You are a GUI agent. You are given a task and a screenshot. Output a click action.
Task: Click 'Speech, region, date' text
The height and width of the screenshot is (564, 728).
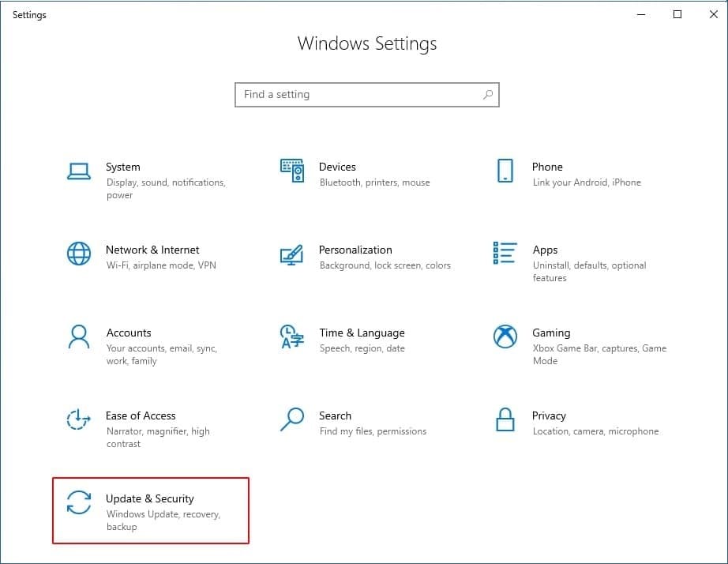click(x=362, y=348)
